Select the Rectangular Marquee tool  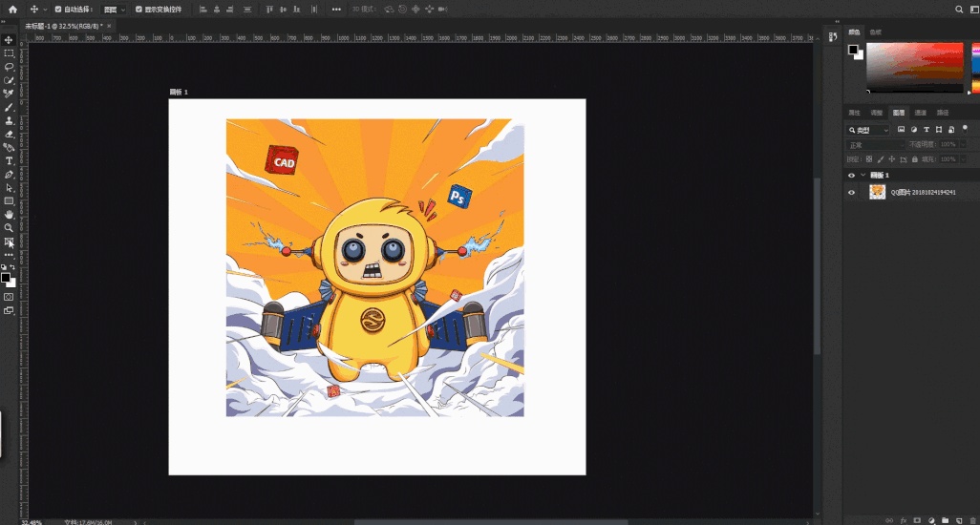[9, 53]
